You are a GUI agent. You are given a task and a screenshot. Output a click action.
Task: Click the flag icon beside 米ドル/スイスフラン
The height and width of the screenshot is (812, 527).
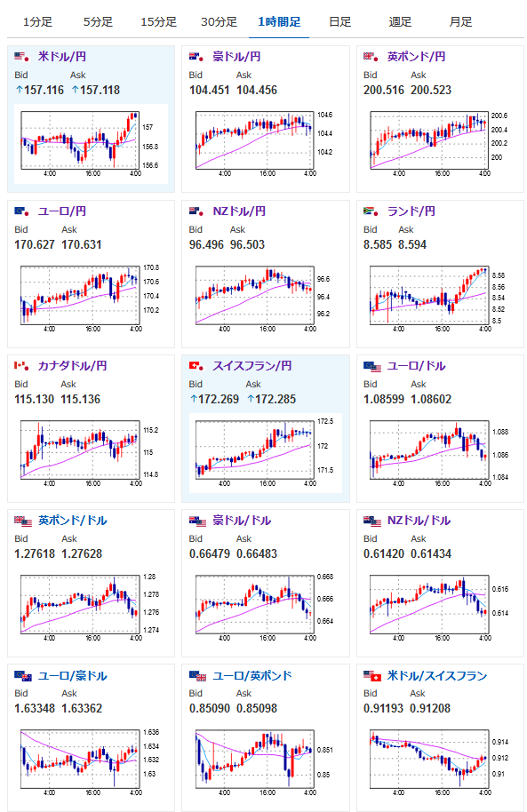tap(372, 676)
